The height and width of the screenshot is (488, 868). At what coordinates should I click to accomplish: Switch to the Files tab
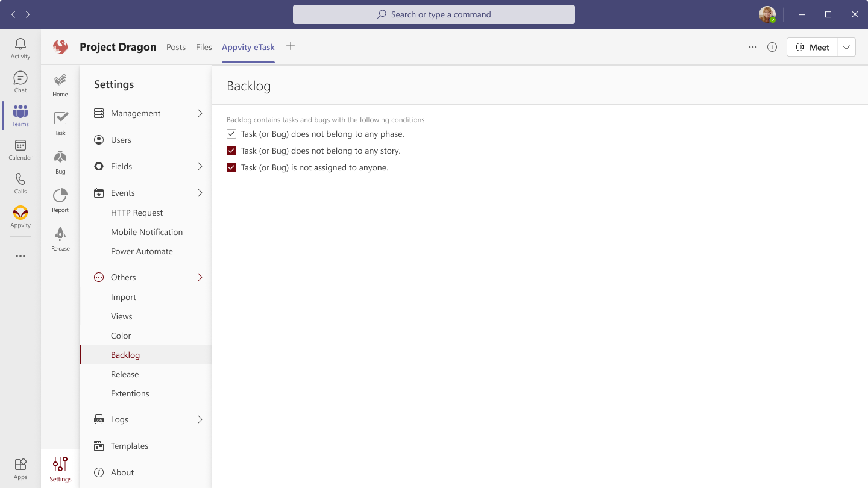[x=204, y=47]
